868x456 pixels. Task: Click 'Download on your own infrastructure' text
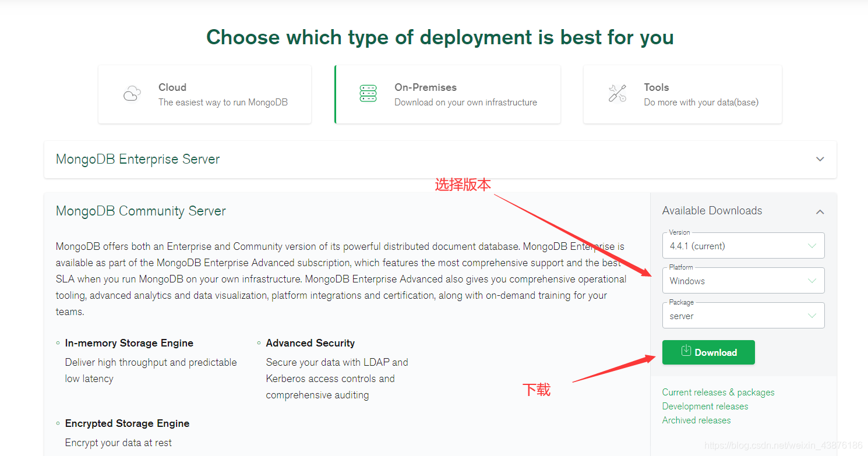click(466, 102)
